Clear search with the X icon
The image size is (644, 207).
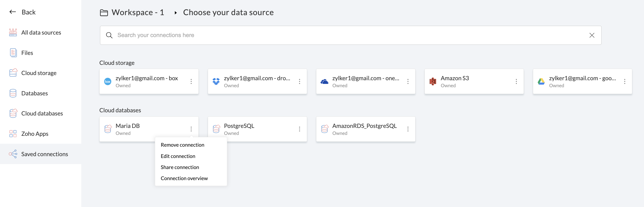coord(592,35)
